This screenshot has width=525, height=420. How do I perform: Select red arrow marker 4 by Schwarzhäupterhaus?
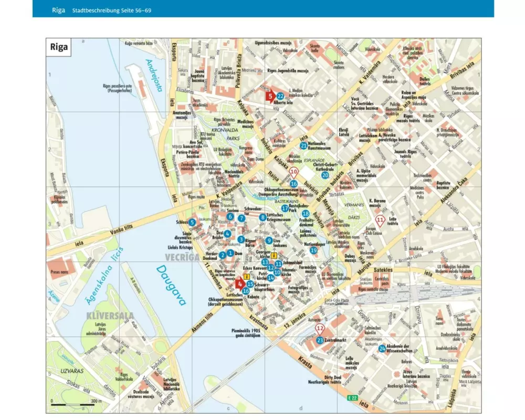tap(240, 285)
